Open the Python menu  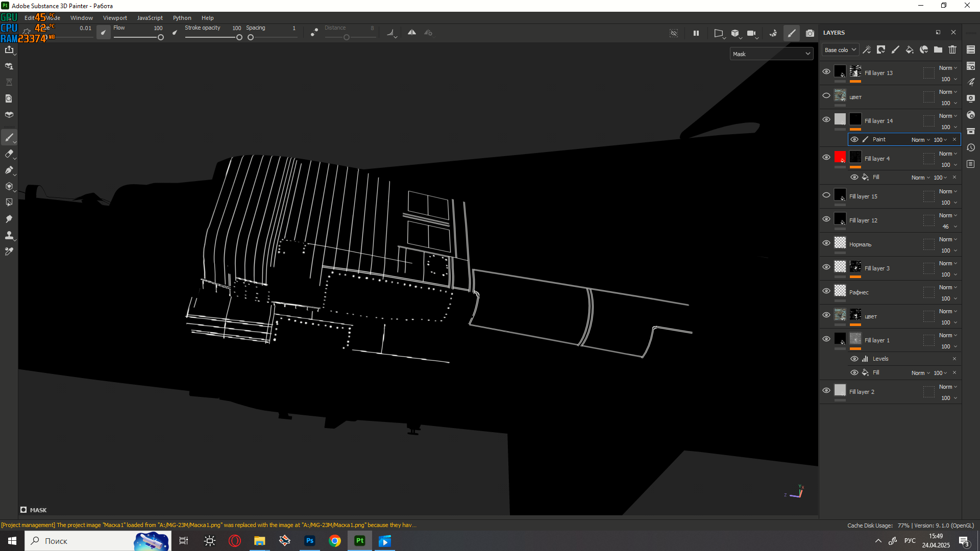coord(182,18)
